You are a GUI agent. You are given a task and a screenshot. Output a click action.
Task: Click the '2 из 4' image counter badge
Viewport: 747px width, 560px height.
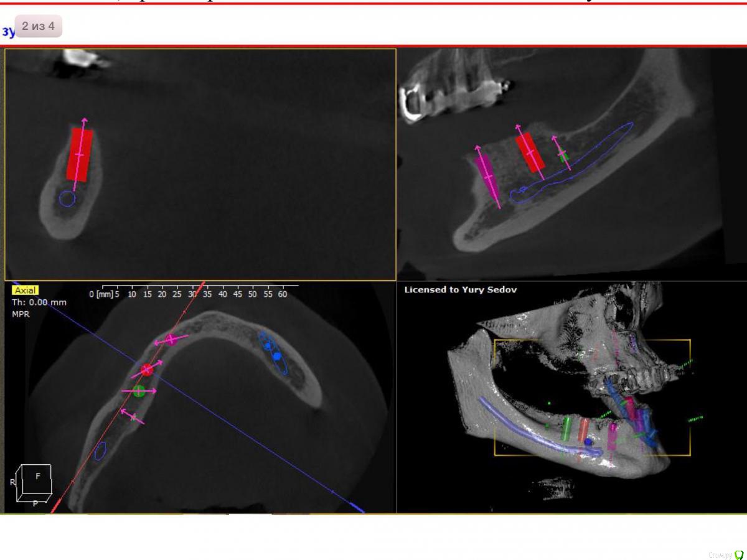[38, 27]
